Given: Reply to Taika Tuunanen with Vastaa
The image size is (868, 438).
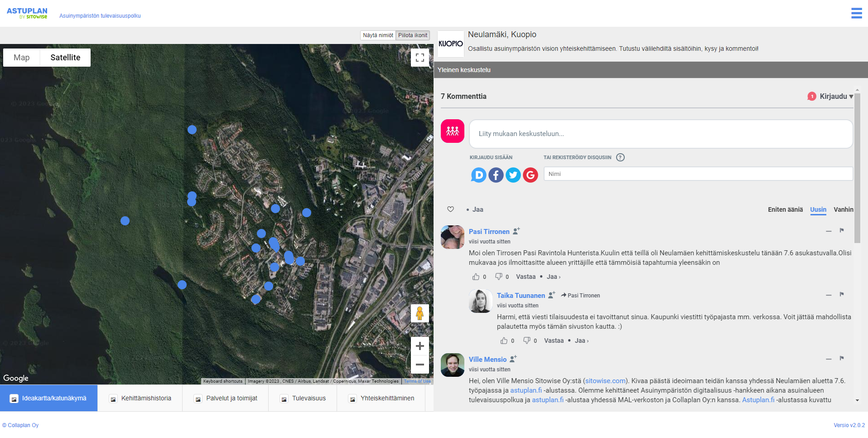Looking at the screenshot, I should (554, 341).
